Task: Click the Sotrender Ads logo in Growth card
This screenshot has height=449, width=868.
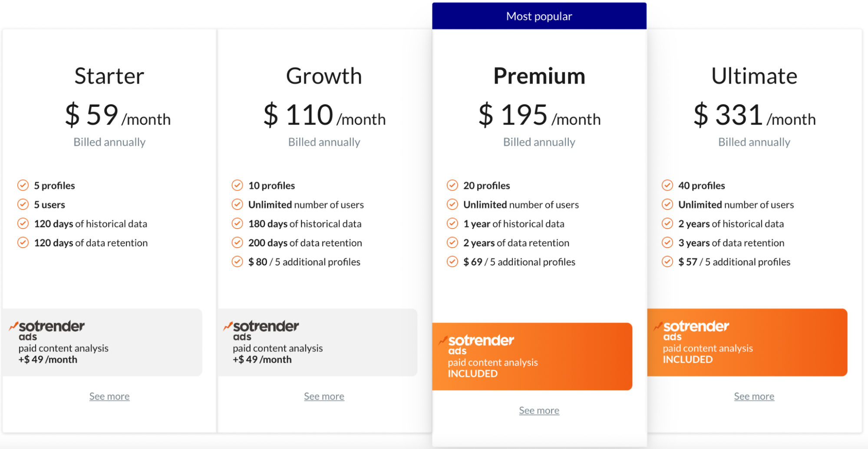Action: [261, 330]
